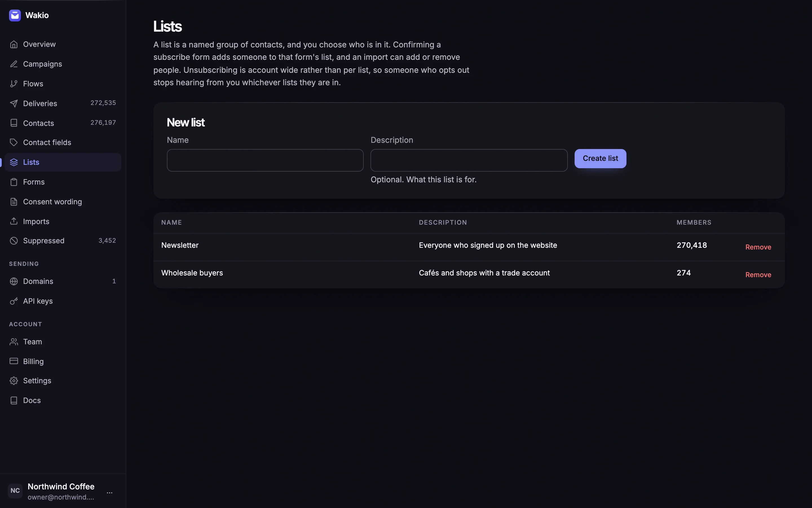Click the 274 members count
812x508 pixels.
pos(683,273)
